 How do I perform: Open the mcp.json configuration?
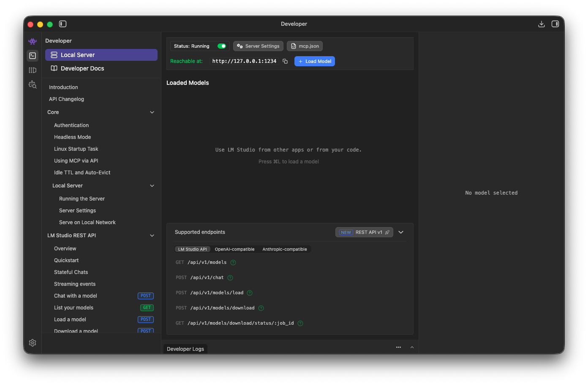(305, 46)
